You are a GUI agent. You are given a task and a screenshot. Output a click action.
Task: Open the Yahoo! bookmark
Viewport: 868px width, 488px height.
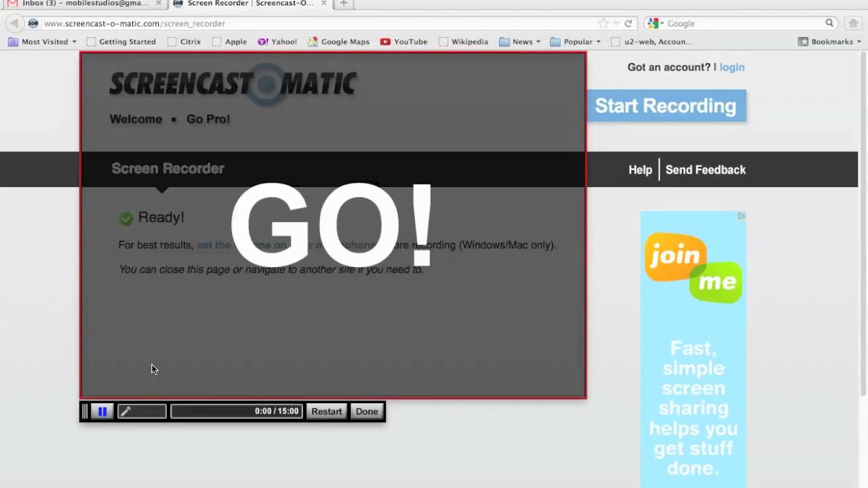coord(277,41)
